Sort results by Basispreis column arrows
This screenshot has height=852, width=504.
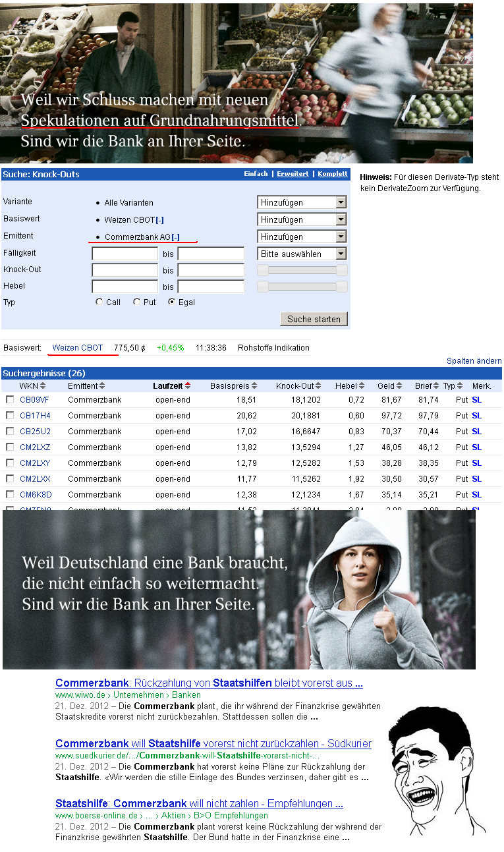tap(254, 385)
